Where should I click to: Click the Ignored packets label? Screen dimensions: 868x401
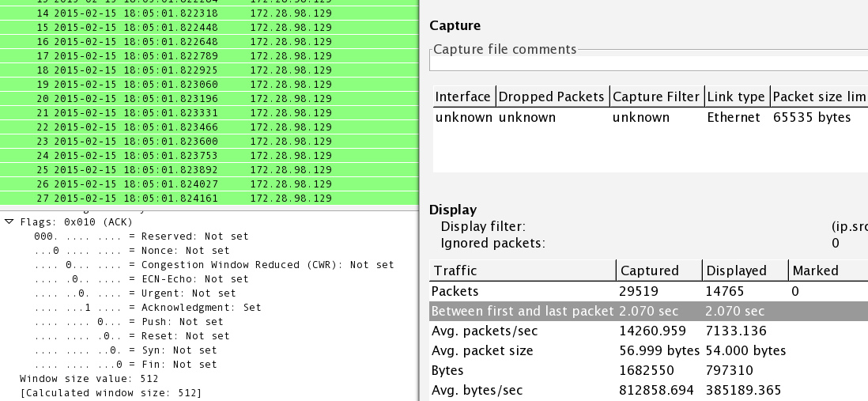pos(492,243)
